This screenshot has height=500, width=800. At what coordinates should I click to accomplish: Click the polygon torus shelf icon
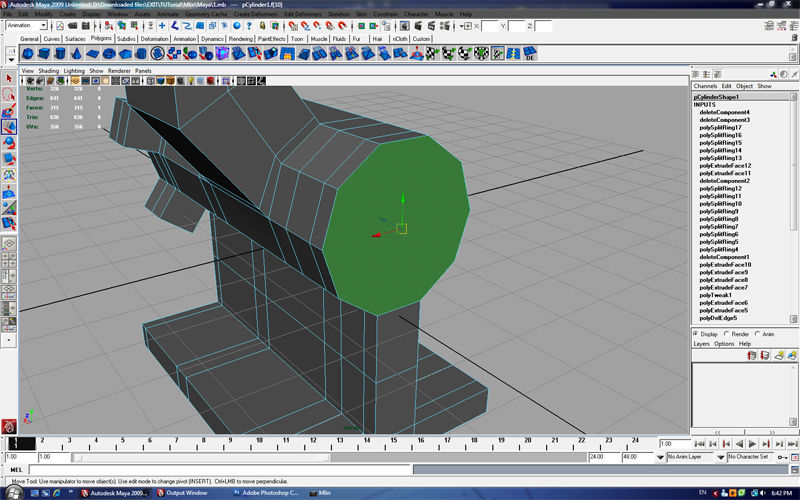110,54
